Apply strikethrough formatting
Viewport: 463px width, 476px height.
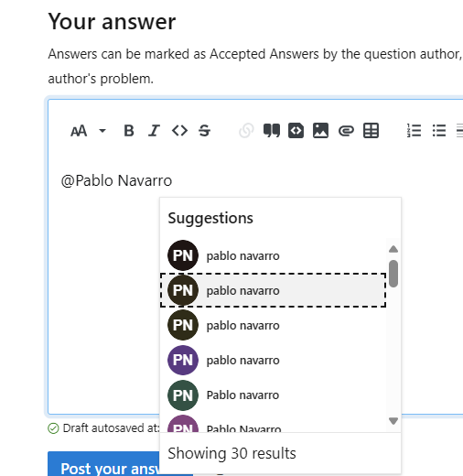[204, 131]
